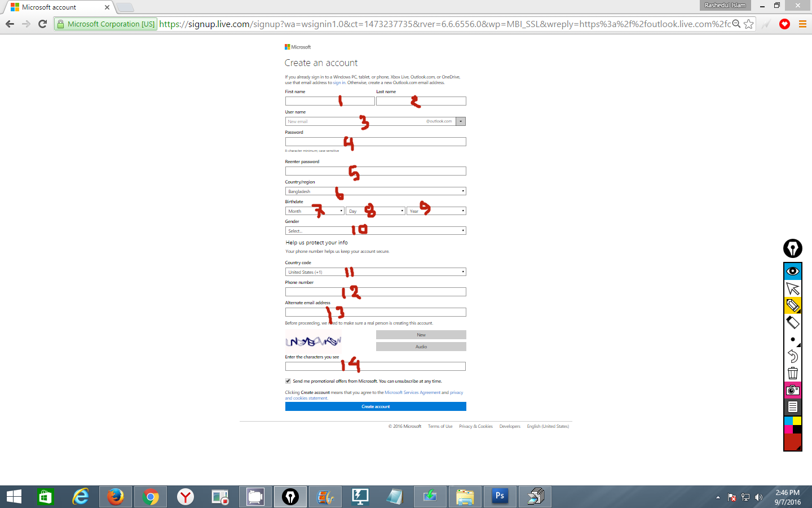Clear all ink with the trash icon
The image size is (812, 508).
[x=793, y=373]
